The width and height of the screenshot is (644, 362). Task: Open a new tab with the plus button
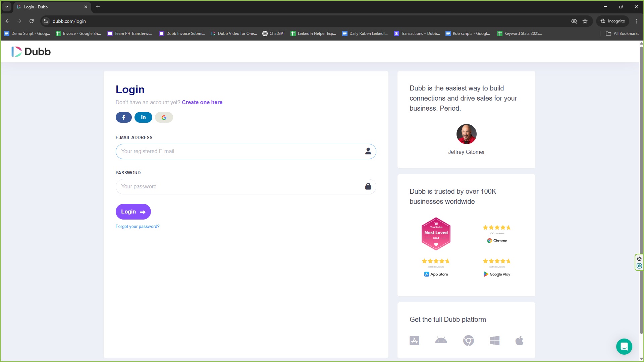[x=98, y=7]
